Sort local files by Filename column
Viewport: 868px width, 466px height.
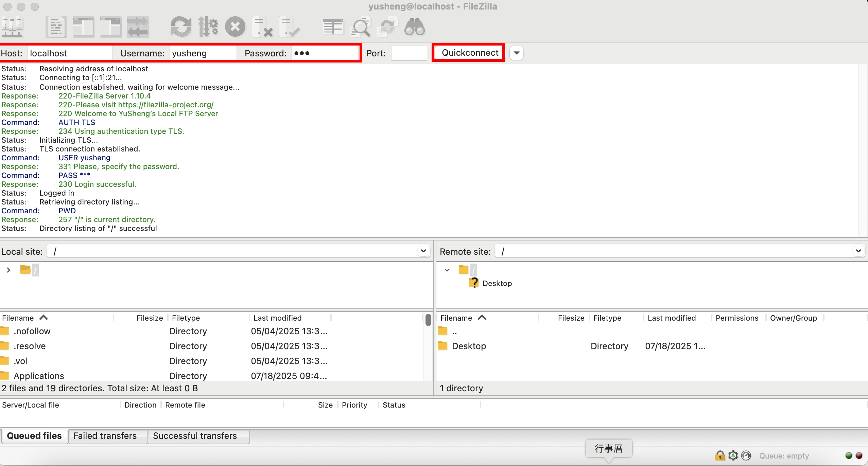(x=56, y=318)
